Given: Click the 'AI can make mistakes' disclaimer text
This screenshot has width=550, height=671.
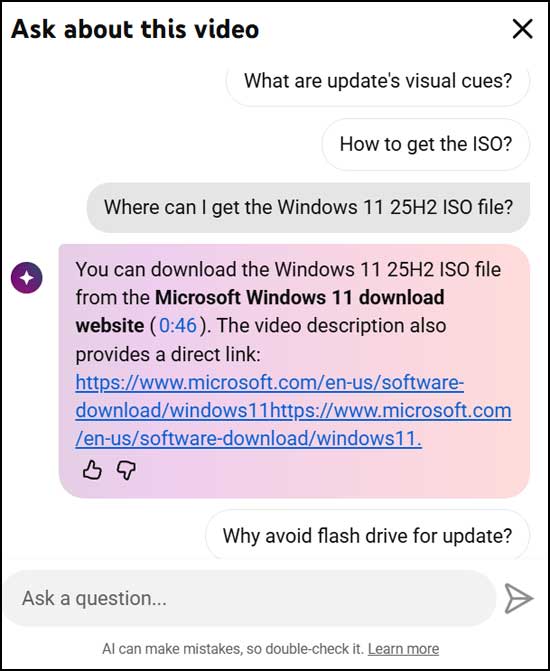Looking at the screenshot, I should 233,649.
